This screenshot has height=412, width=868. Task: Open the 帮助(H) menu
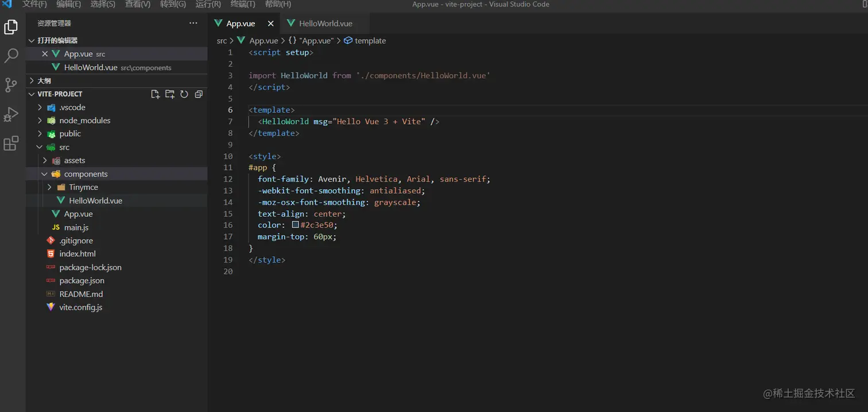278,4
